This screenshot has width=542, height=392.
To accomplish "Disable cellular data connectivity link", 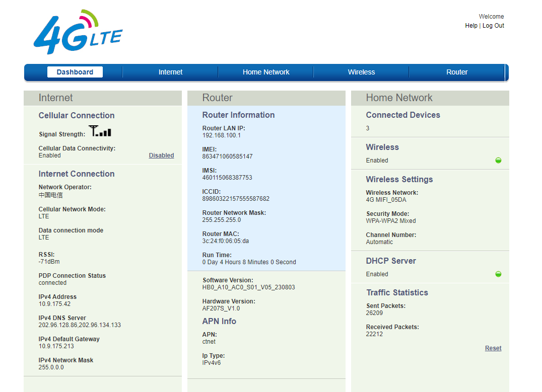I will click(x=161, y=155).
